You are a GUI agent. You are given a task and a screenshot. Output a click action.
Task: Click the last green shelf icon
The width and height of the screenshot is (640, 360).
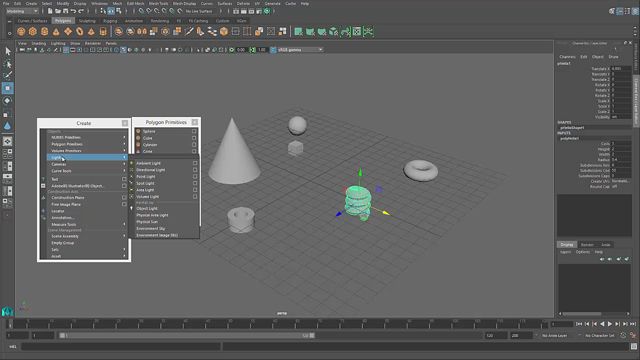point(368,31)
